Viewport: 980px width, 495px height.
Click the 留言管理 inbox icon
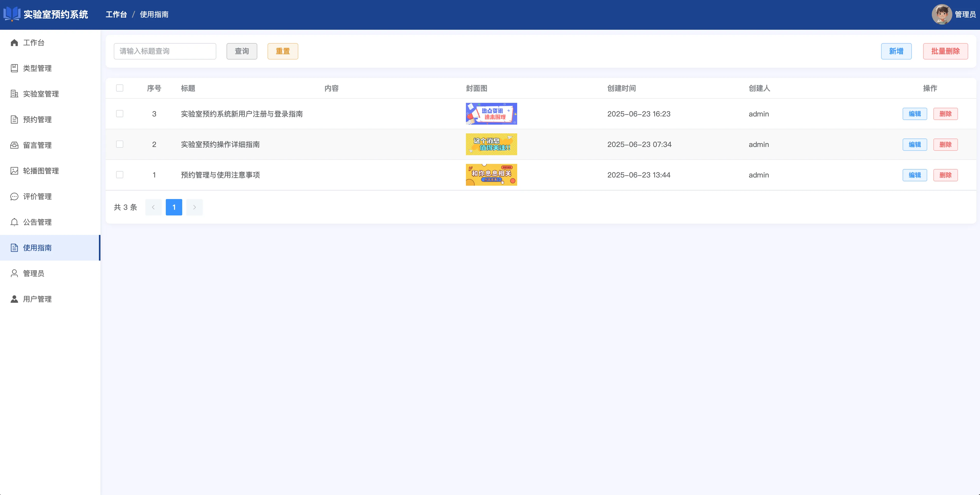tap(14, 145)
